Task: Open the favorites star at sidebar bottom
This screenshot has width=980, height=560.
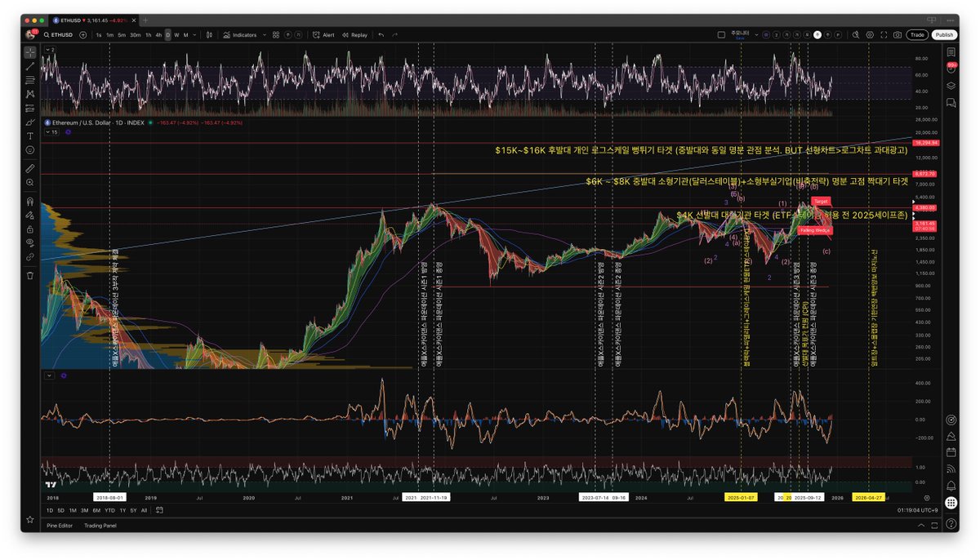Action: [x=30, y=519]
